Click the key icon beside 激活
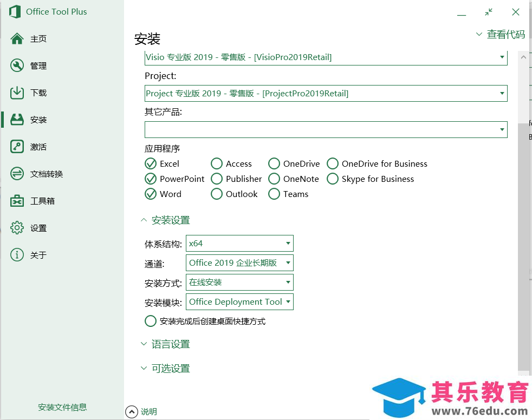 (17, 147)
